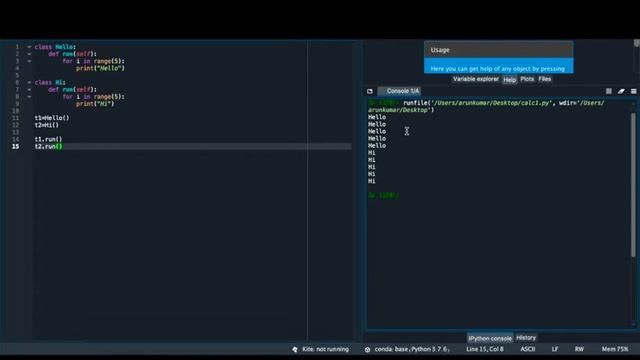Collapse the class Hi fold arrow
This screenshot has height=360, width=640.
[29, 82]
